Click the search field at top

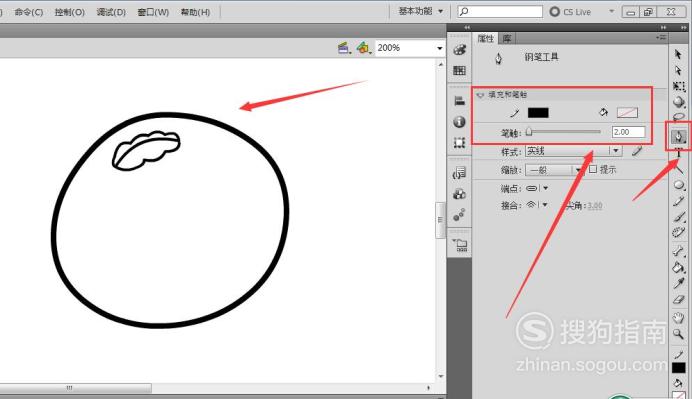500,11
